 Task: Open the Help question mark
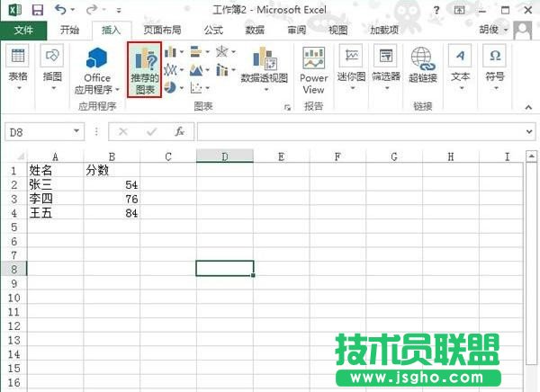(x=436, y=10)
